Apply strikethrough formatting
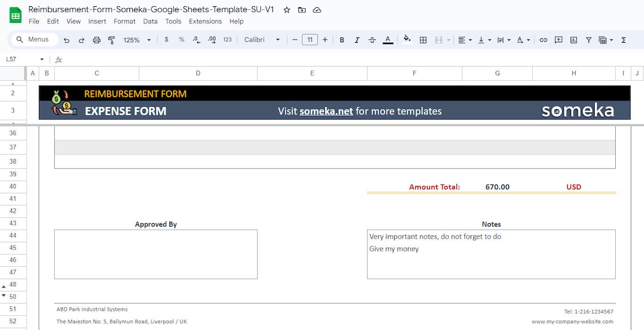The width and height of the screenshot is (644, 330). click(x=372, y=40)
